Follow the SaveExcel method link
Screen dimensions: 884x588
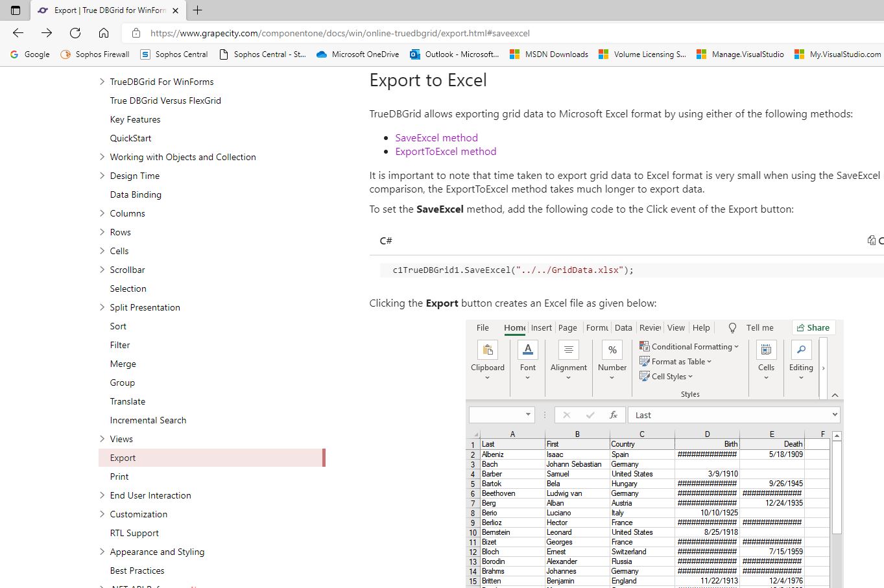(436, 137)
